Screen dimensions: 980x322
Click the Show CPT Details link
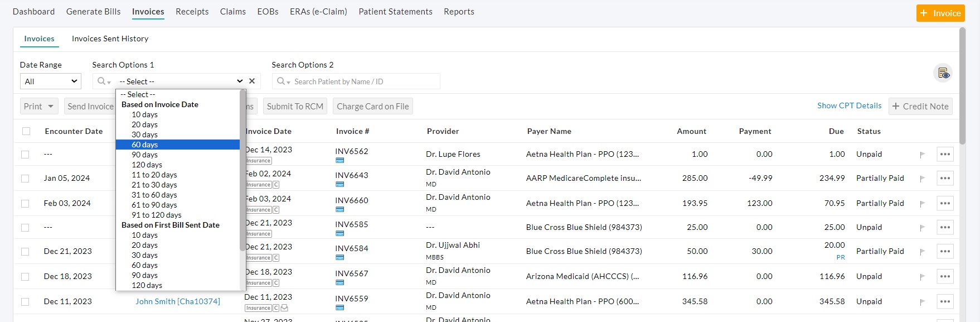point(849,105)
